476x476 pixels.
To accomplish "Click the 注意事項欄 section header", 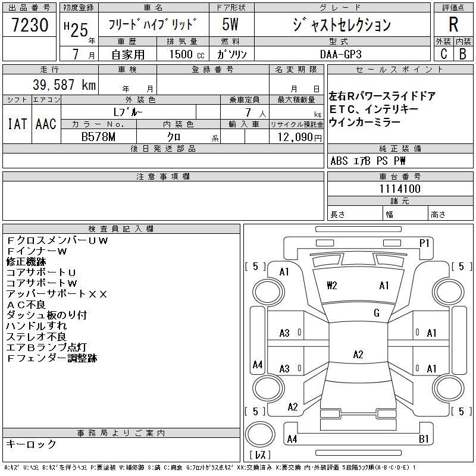I will pyautogui.click(x=163, y=176).
